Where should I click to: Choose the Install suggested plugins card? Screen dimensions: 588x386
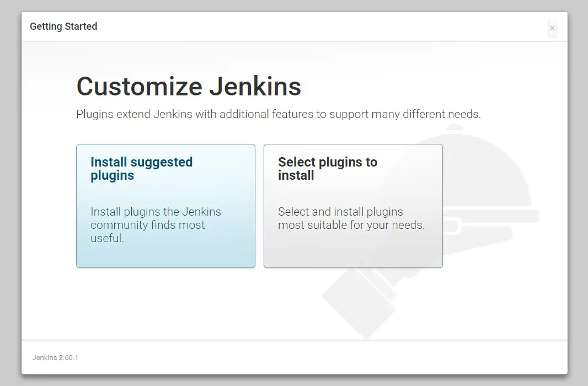pos(165,206)
